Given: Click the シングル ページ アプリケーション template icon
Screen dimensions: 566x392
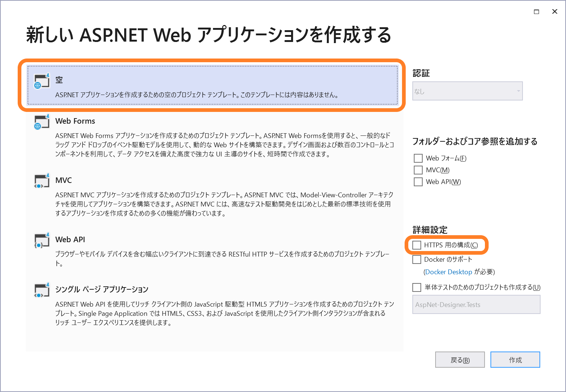Looking at the screenshot, I should [42, 290].
